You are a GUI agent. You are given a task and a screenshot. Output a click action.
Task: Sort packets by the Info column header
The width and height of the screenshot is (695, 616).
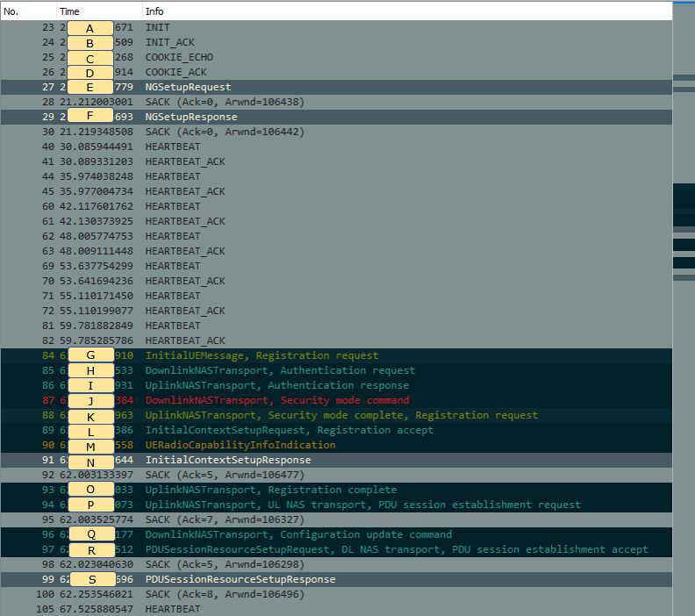407,11
